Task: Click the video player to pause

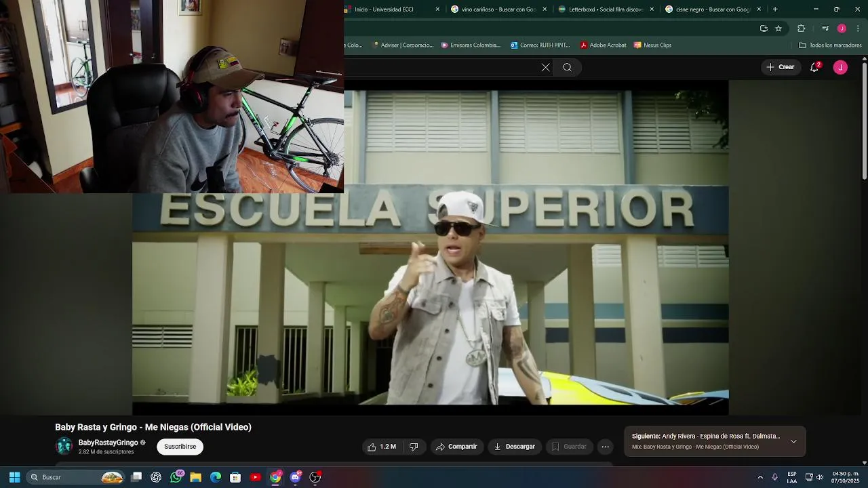Action: pos(430,247)
